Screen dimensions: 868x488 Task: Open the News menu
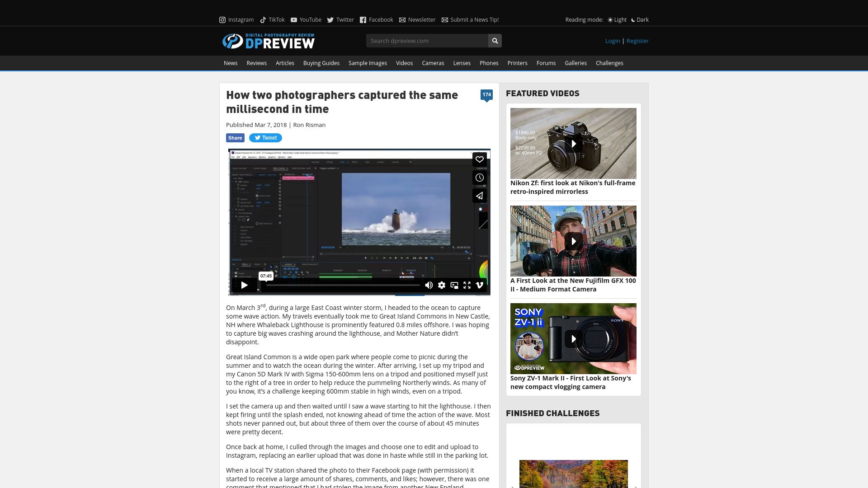click(x=231, y=63)
